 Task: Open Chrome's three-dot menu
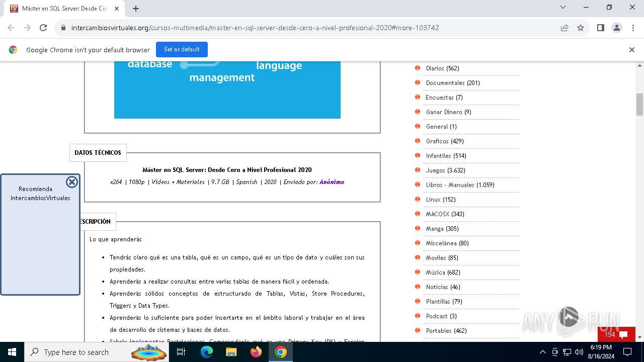632,28
